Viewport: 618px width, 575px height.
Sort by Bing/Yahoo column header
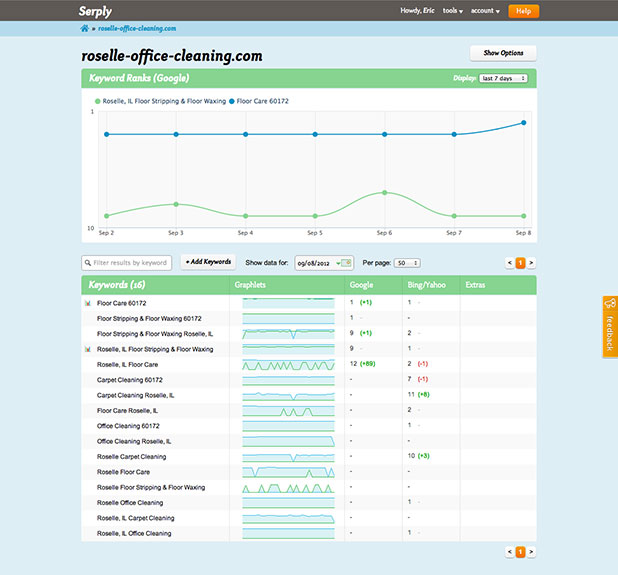[x=426, y=285]
